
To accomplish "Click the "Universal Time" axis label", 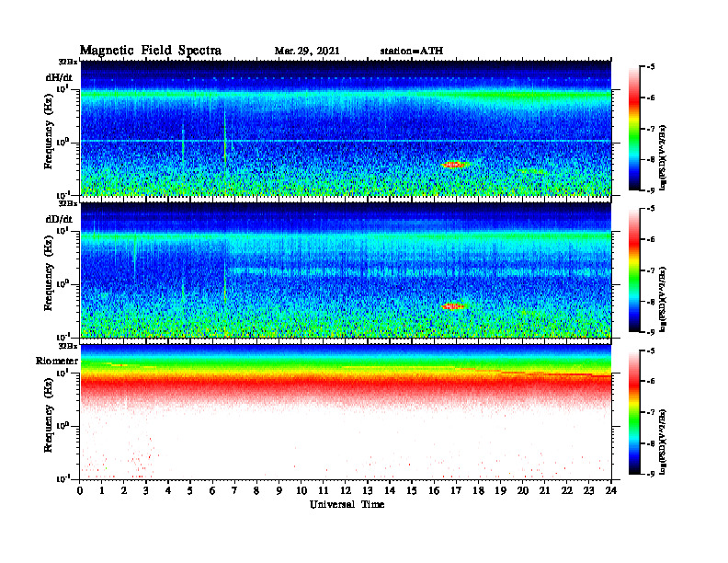I will [x=347, y=504].
